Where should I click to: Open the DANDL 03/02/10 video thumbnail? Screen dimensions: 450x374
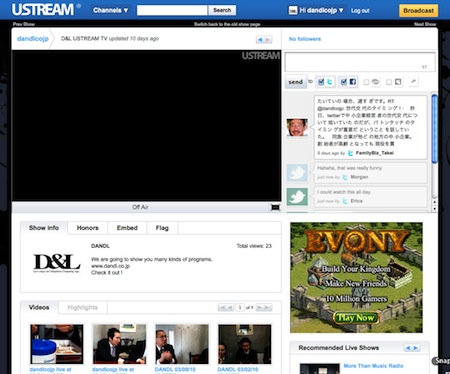(x=245, y=344)
